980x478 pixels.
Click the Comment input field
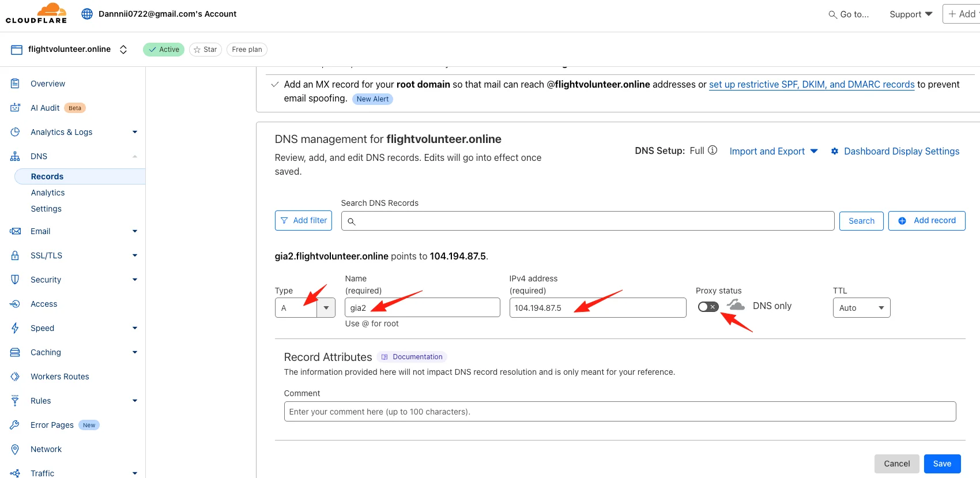click(620, 412)
